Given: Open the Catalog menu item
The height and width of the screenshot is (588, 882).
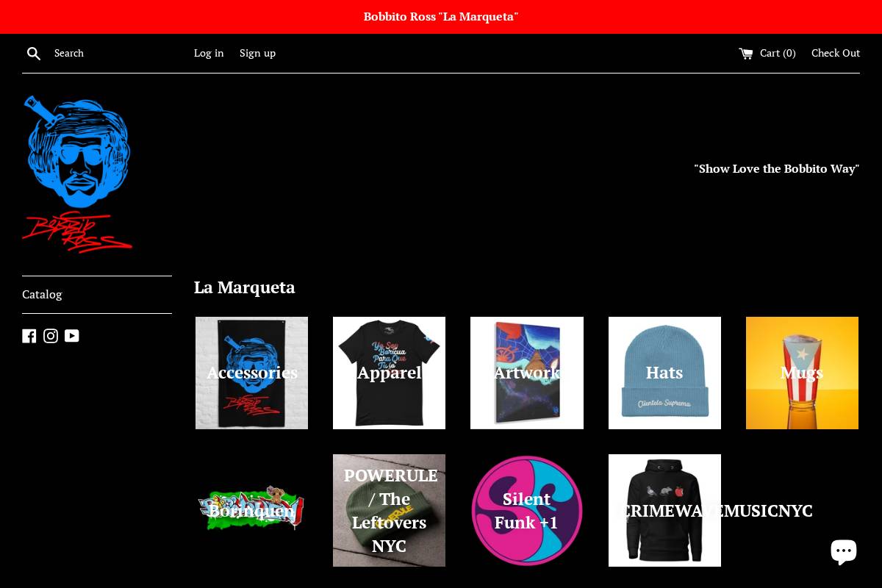Looking at the screenshot, I should coord(42,294).
